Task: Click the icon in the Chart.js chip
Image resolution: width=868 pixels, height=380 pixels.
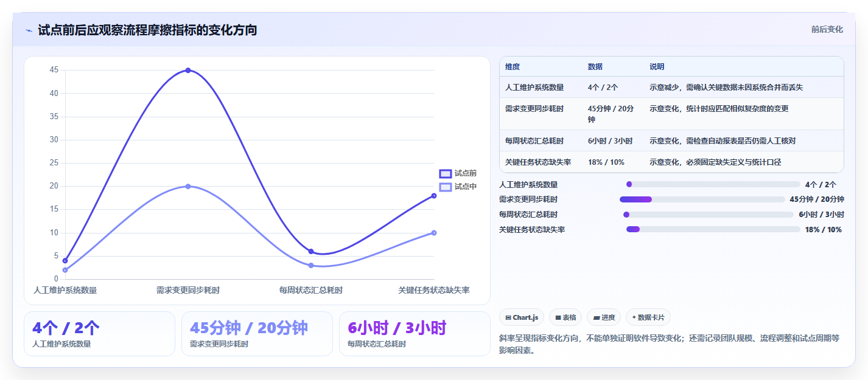Action: coord(508,317)
